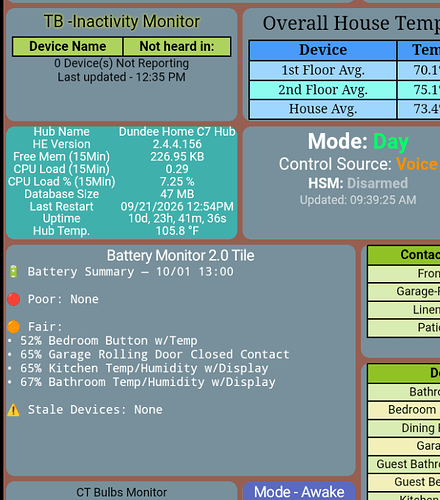Click the Overall House Temp heading

tap(351, 23)
